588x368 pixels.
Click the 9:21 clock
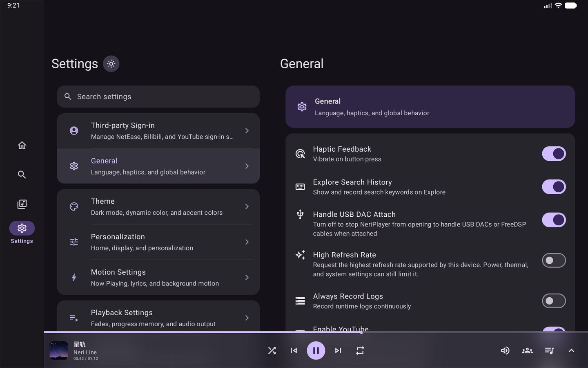click(x=13, y=5)
